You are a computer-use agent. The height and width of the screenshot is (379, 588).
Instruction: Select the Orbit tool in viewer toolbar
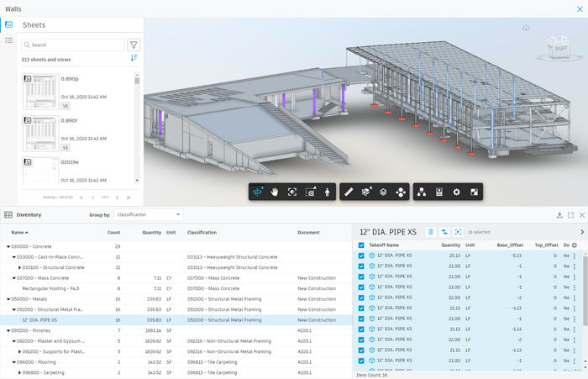coord(258,192)
